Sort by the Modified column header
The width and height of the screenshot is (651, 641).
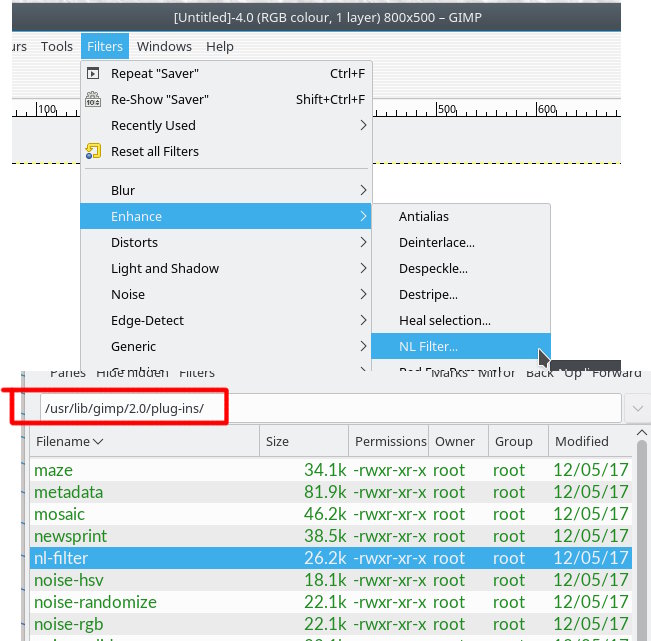tap(590, 441)
